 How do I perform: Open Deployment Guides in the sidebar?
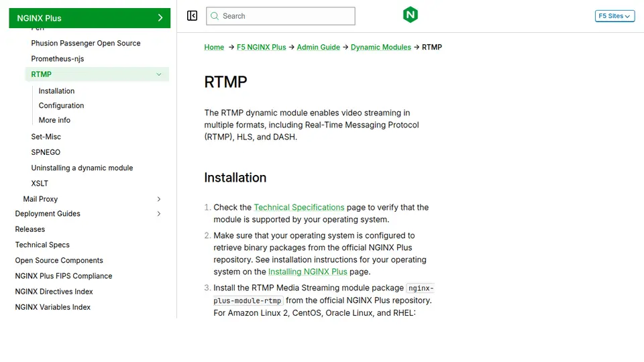pos(48,214)
